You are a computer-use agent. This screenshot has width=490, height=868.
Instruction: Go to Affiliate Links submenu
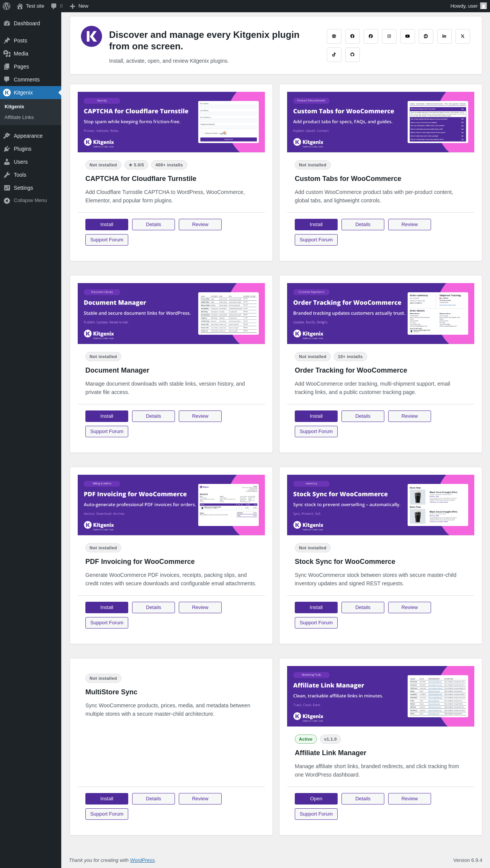point(19,117)
